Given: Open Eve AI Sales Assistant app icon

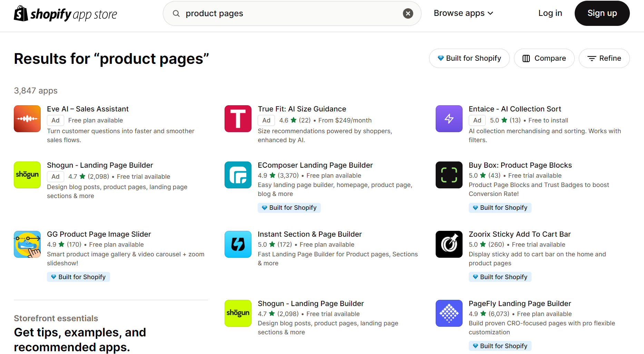Looking at the screenshot, I should tap(27, 119).
